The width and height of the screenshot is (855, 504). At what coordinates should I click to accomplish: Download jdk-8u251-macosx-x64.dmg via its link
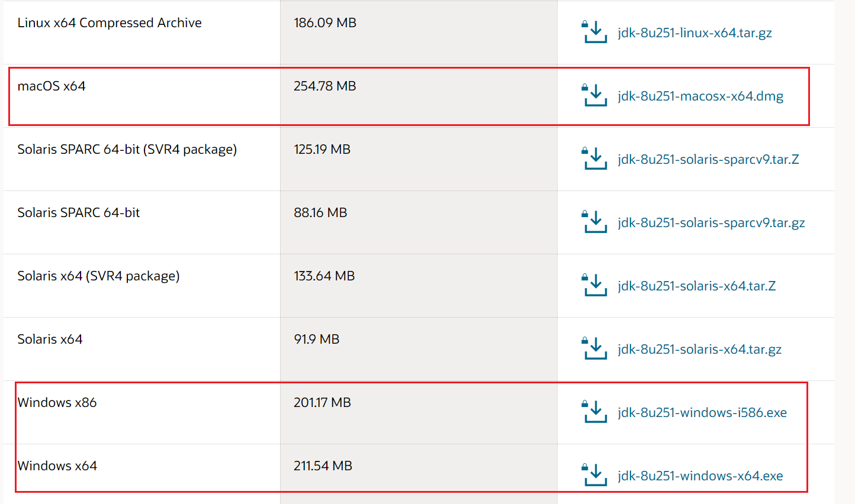click(700, 96)
